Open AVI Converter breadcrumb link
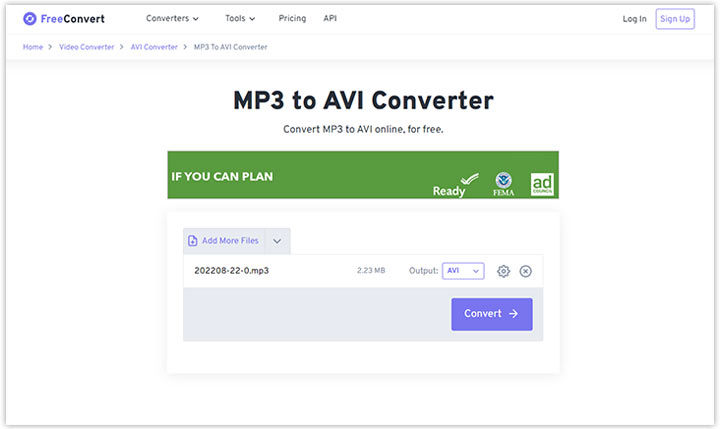This screenshot has height=429, width=720. click(x=154, y=47)
